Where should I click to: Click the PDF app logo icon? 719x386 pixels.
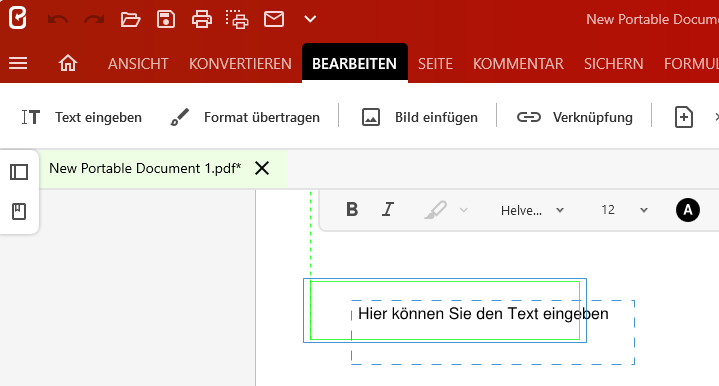[x=17, y=18]
